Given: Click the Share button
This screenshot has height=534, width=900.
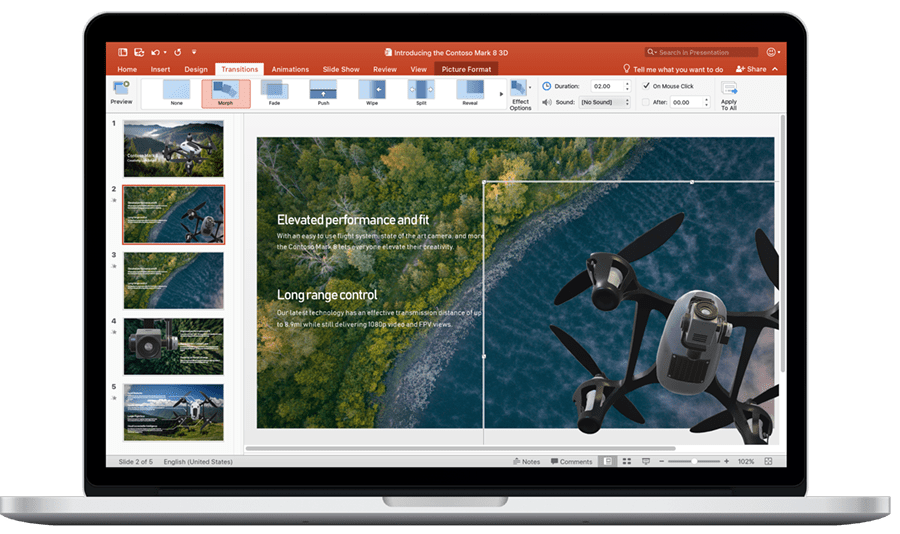Looking at the screenshot, I should click(751, 69).
